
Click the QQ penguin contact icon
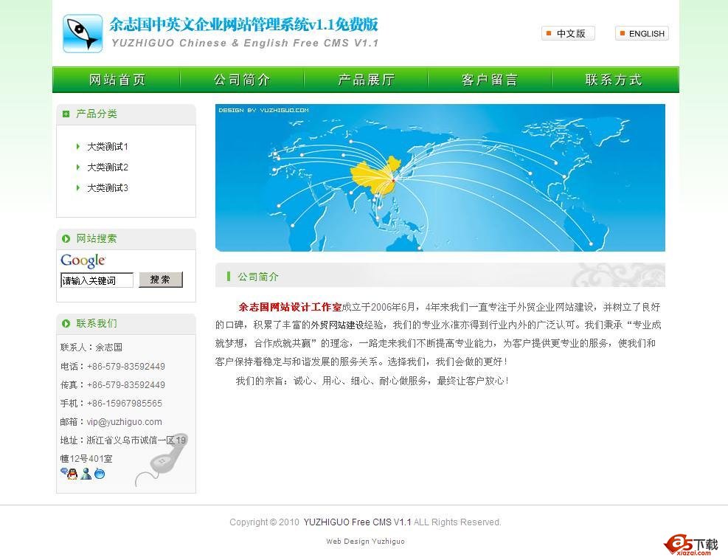pos(72,474)
